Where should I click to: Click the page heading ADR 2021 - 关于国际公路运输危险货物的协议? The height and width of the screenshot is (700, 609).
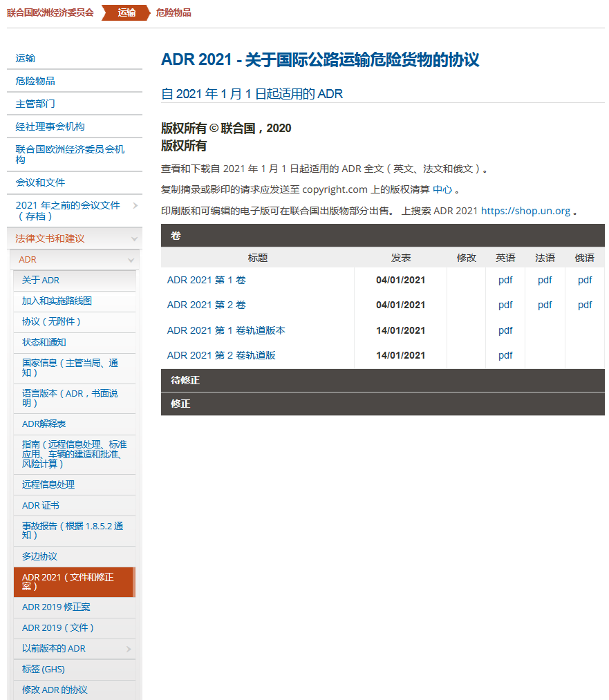(320, 60)
